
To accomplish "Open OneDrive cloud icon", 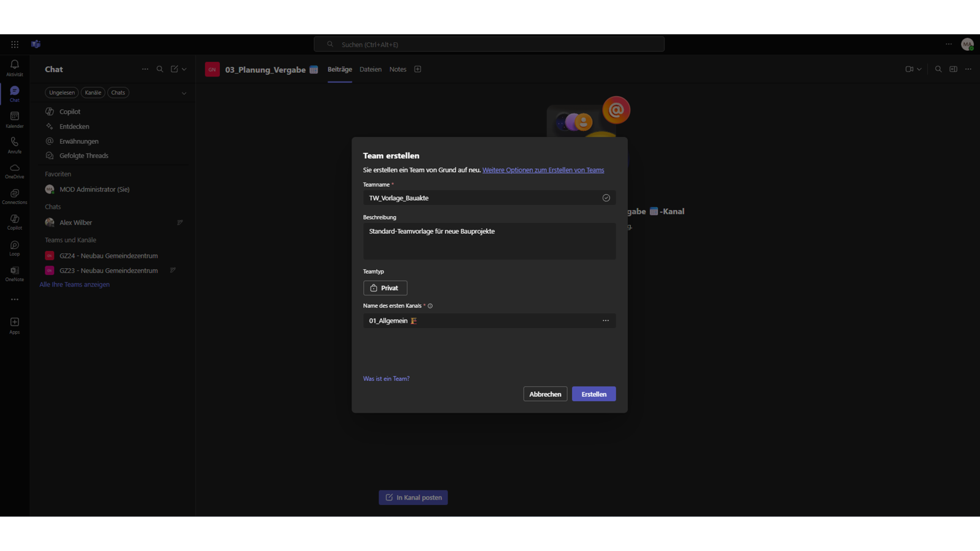I will 15,170.
